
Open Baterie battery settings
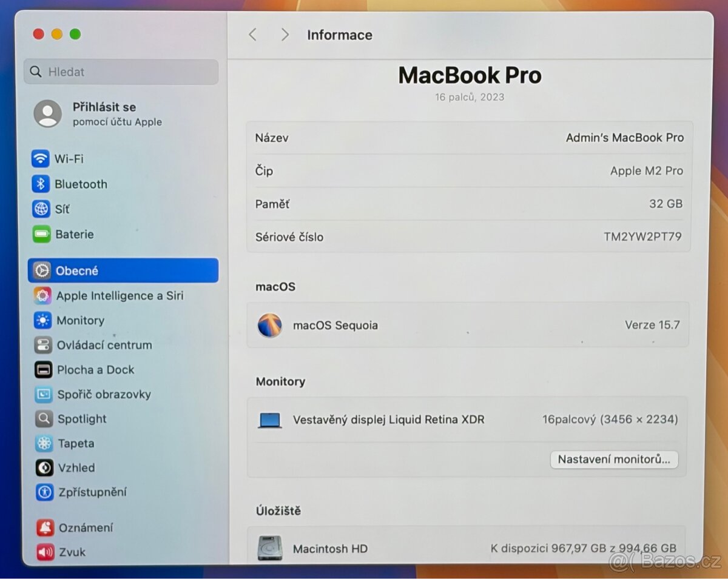pos(74,235)
